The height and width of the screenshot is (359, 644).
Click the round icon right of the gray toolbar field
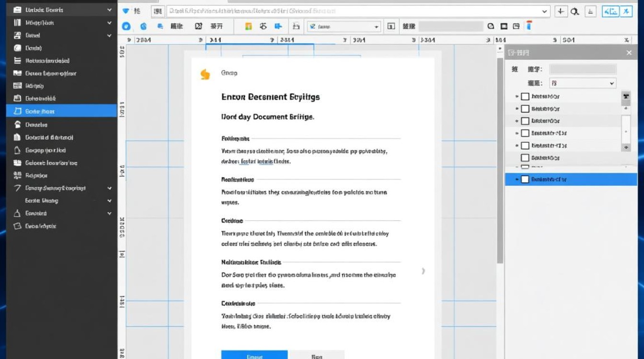(491, 27)
